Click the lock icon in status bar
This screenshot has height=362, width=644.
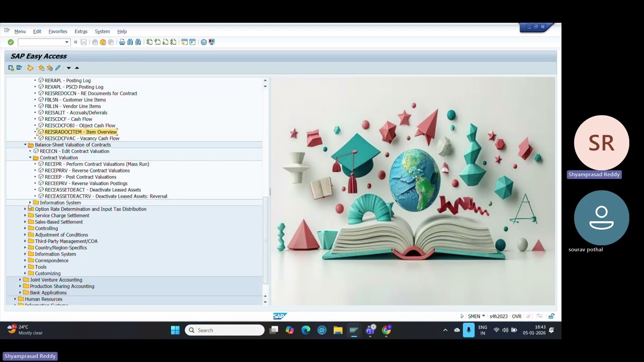pos(551,316)
